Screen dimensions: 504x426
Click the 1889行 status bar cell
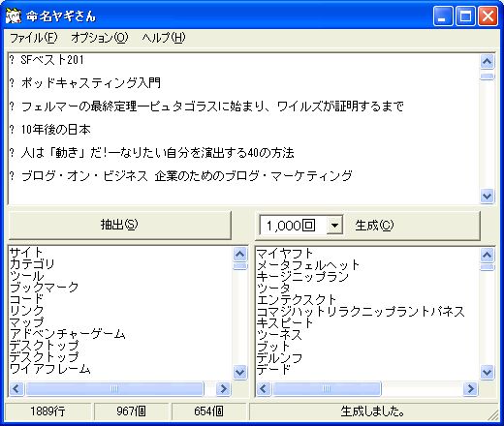[x=47, y=411]
